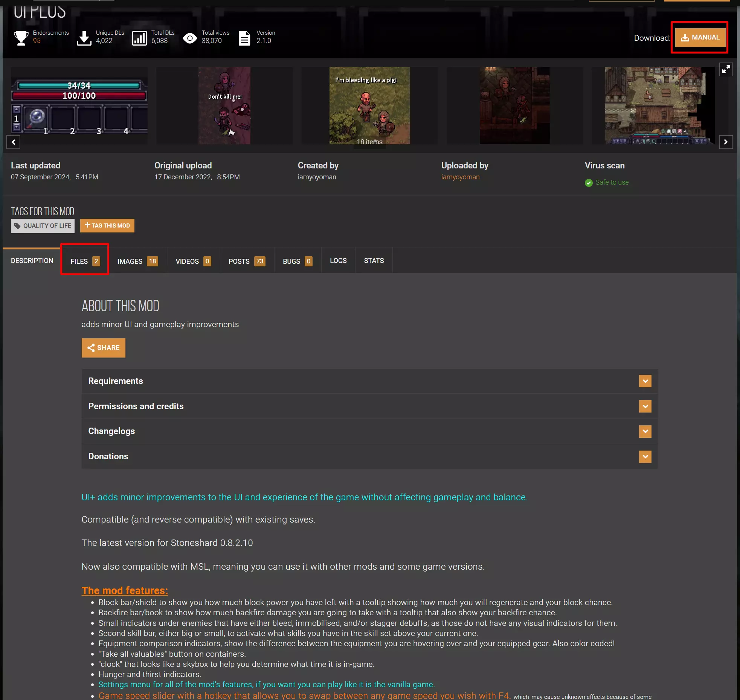This screenshot has height=700, width=740.
Task: Open uploader iamyoyoman profile link
Action: (x=460, y=177)
